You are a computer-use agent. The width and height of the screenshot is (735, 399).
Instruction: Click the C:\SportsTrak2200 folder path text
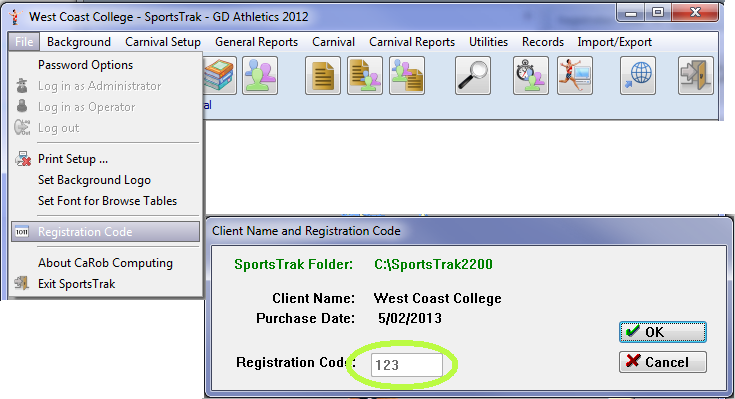(x=433, y=264)
